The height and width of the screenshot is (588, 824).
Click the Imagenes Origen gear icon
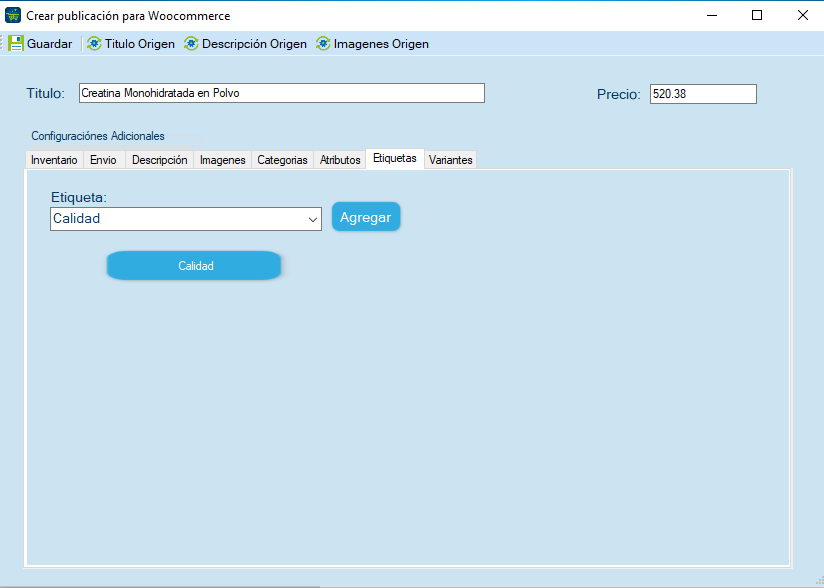(323, 44)
